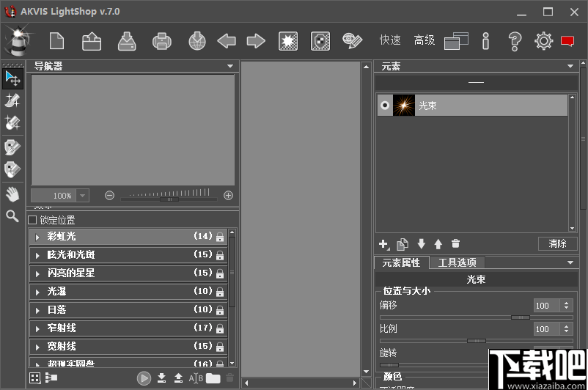
Task: Expand the 宽射线 preset group
Action: 37,347
